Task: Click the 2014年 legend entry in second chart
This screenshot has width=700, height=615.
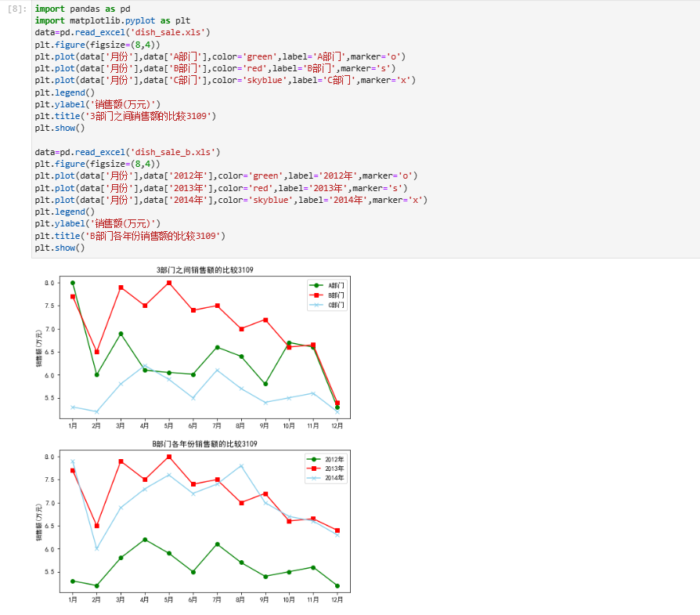Action: (x=326, y=478)
